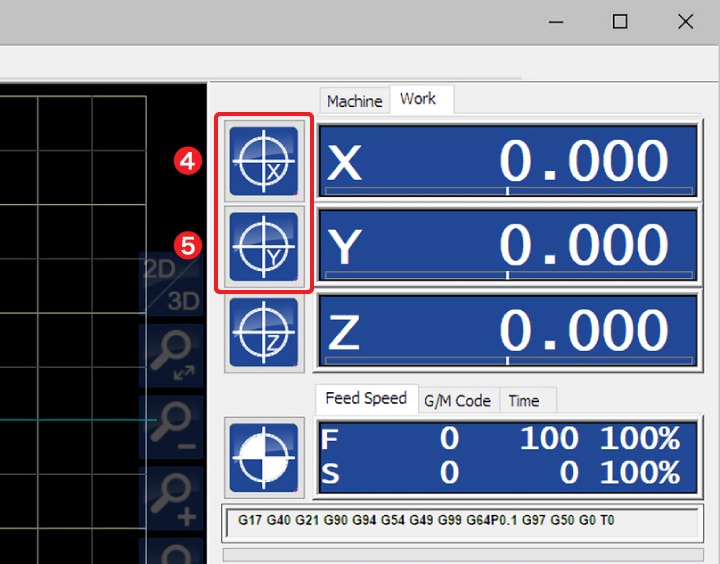Click the F and S feed/spindle readout

tap(508, 456)
